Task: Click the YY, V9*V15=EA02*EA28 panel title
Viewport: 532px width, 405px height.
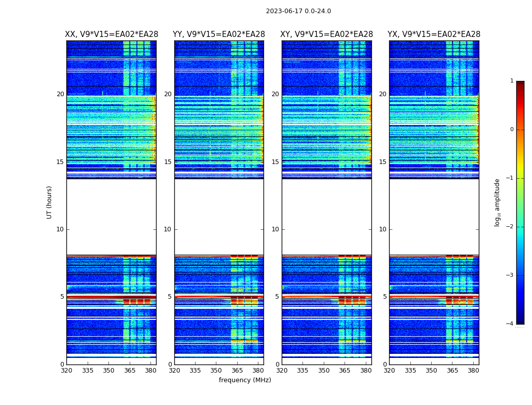Action: (219, 34)
